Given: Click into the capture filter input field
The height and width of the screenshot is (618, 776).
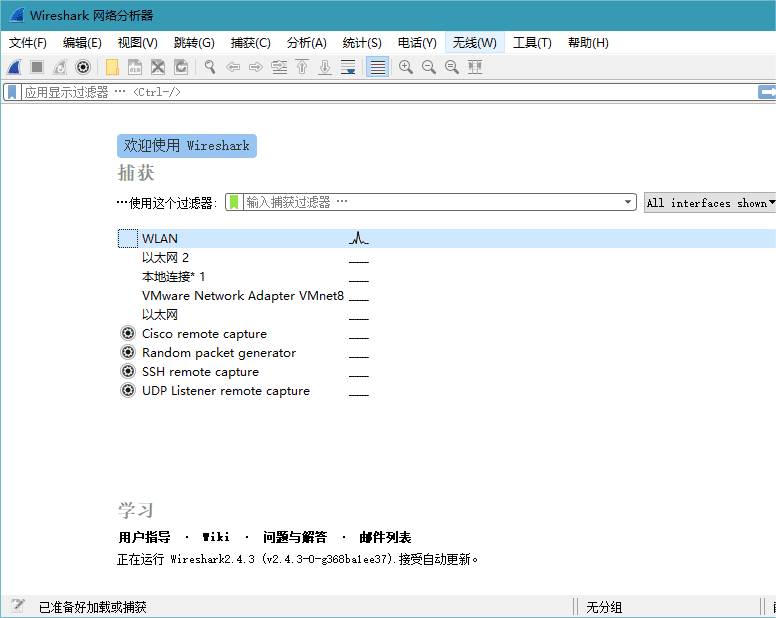Looking at the screenshot, I should point(432,202).
